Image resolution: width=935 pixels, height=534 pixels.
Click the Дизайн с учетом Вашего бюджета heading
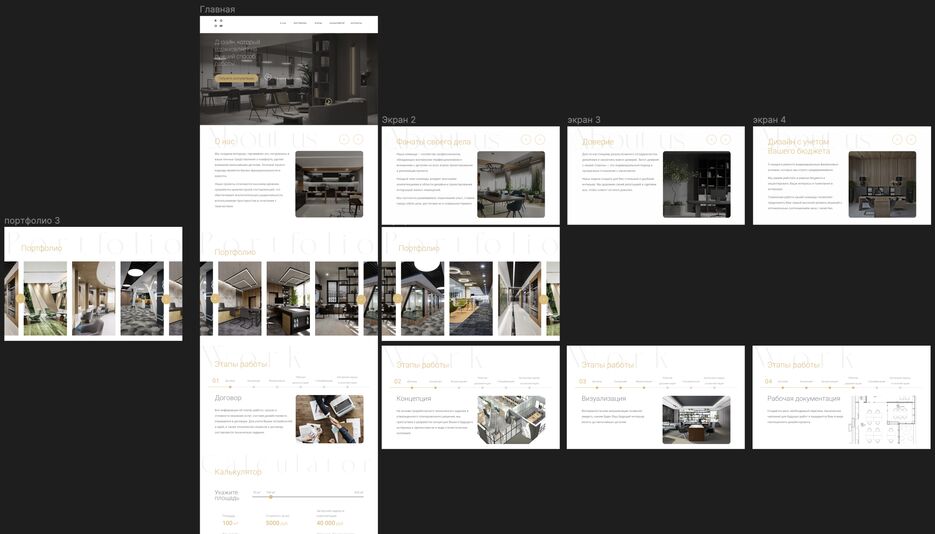pos(798,146)
